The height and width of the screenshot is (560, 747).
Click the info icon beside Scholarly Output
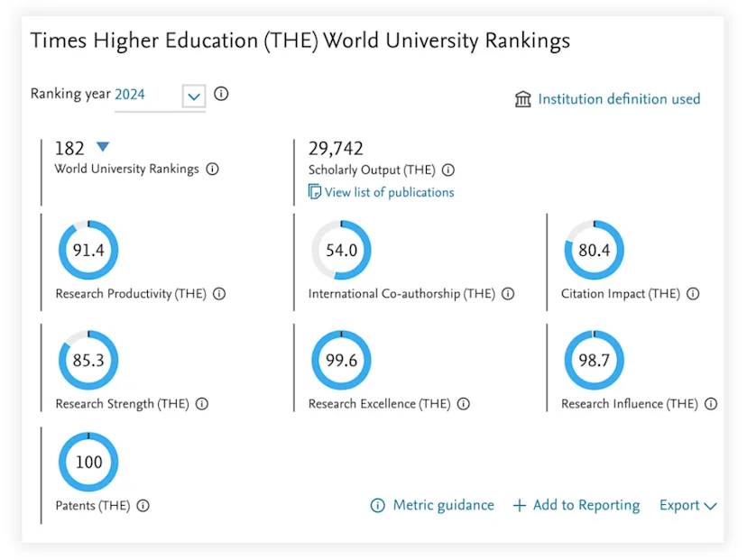pyautogui.click(x=448, y=170)
